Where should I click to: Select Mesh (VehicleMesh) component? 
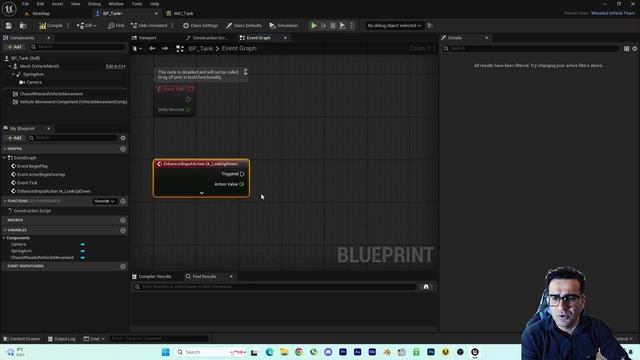[x=39, y=66]
